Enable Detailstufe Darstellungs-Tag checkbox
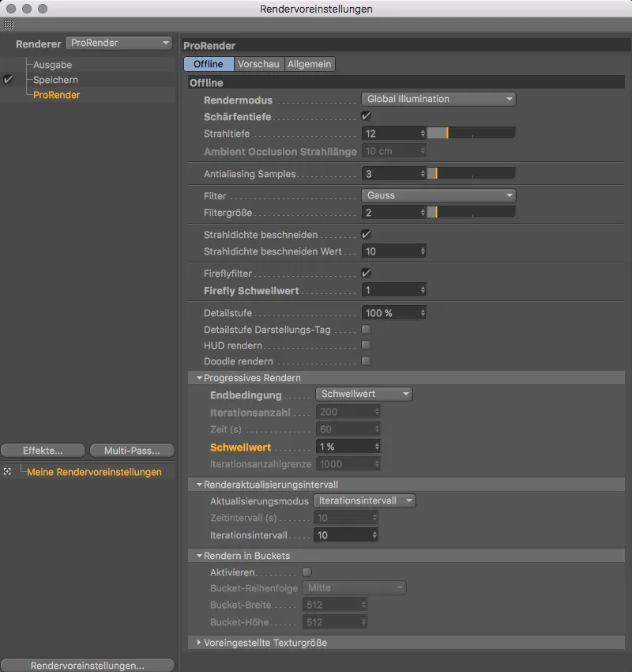The width and height of the screenshot is (632, 672). pos(366,329)
